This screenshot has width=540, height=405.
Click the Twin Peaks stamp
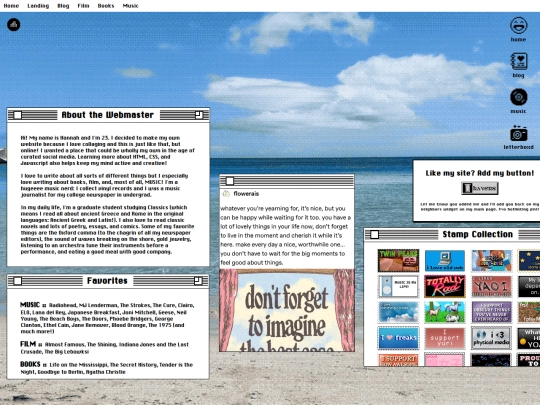coord(398,260)
